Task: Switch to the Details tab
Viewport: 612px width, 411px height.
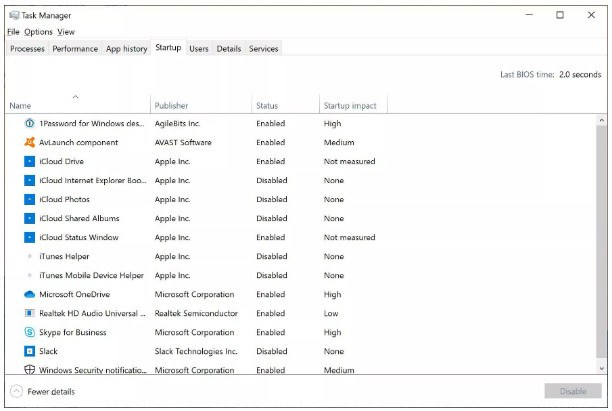Action: tap(229, 49)
